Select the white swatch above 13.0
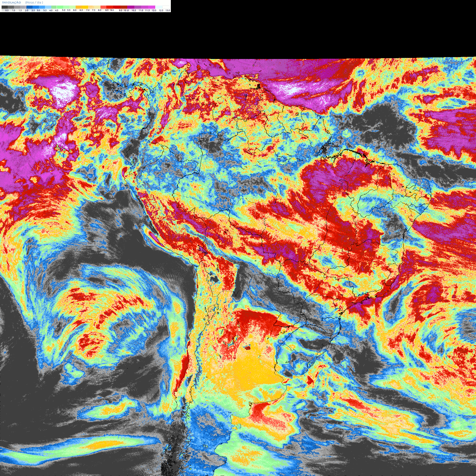Screen dimensions: 476x476 (166, 7)
